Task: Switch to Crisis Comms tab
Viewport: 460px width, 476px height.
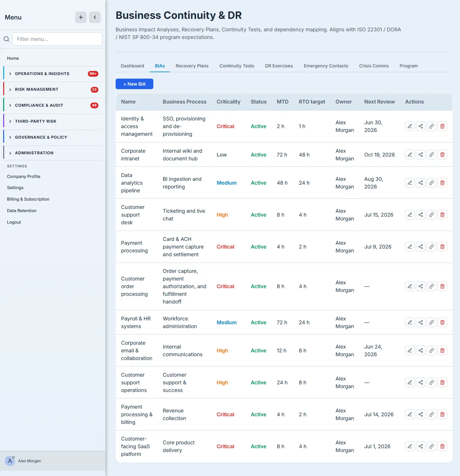Action: pos(374,66)
